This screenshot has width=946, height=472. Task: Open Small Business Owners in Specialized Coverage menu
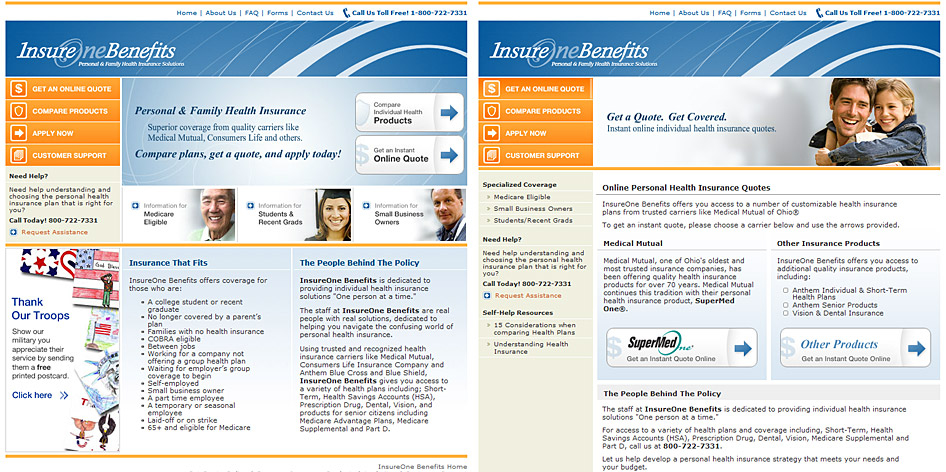(x=531, y=209)
